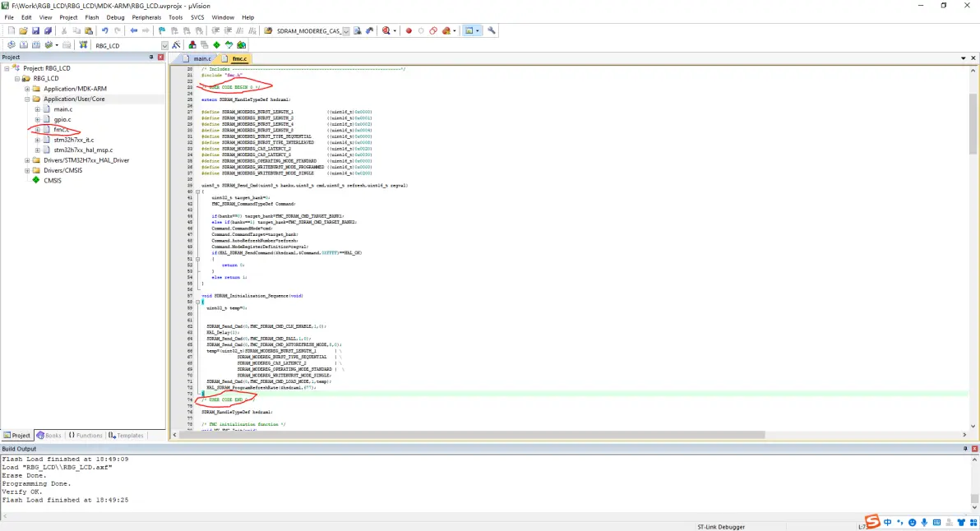This screenshot has height=531, width=980.
Task: Start the debug session icon
Action: click(386, 30)
